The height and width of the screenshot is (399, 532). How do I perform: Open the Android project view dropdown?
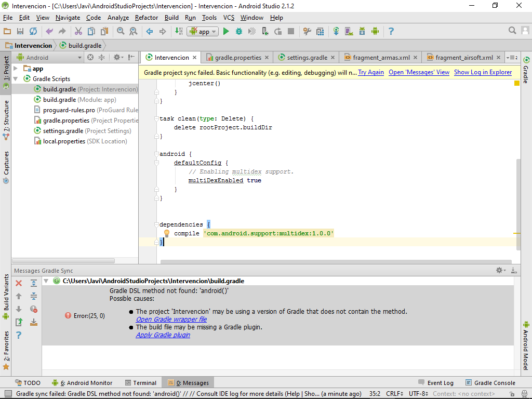point(49,57)
